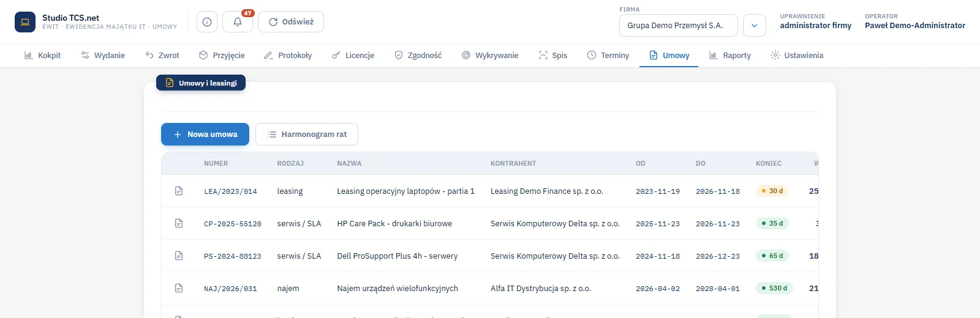Image resolution: width=980 pixels, height=318 pixels.
Task: Click the Paweł Demo-Administrator operator name
Action: click(915, 26)
